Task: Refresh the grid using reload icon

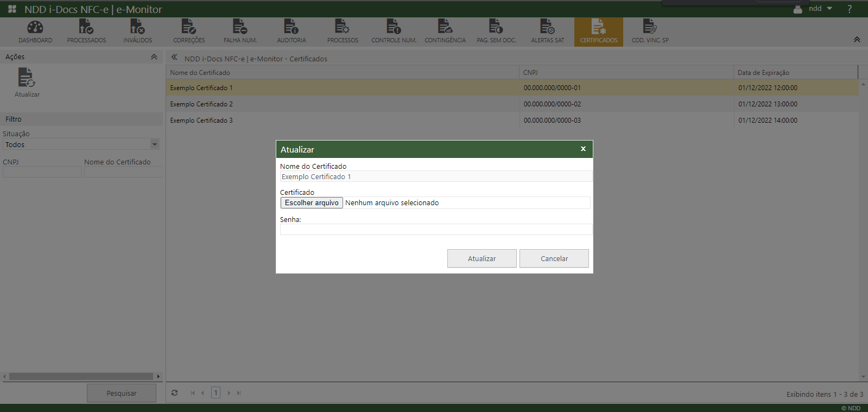Action: [x=175, y=393]
